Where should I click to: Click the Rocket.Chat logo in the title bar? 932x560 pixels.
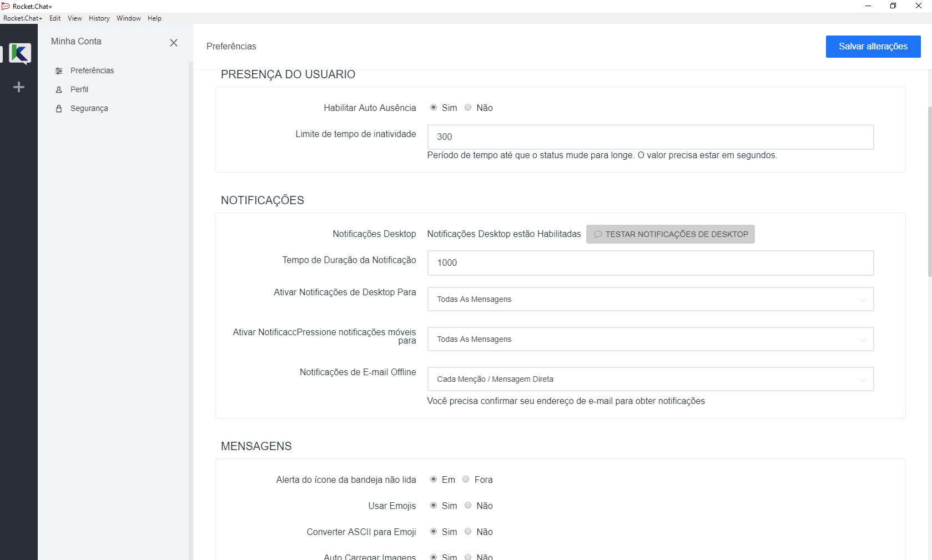click(x=6, y=6)
